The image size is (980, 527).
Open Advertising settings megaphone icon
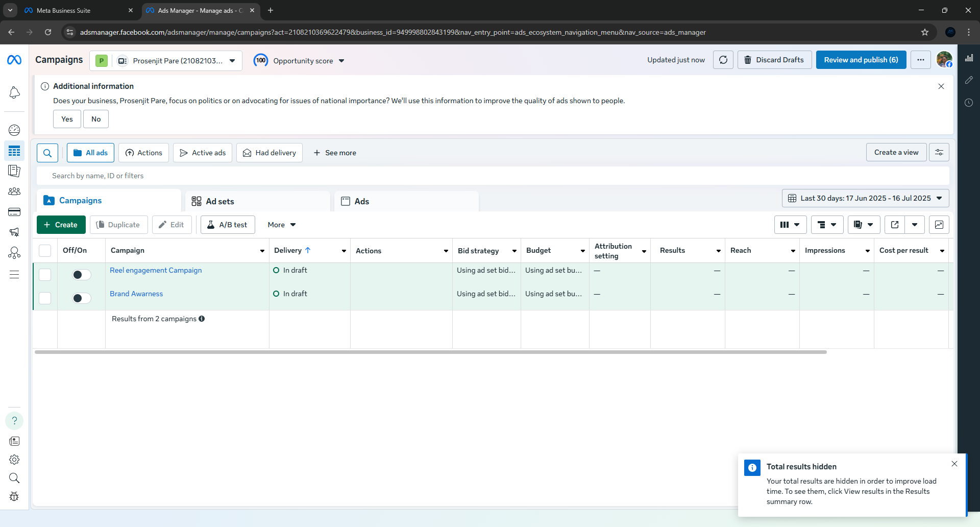[14, 232]
